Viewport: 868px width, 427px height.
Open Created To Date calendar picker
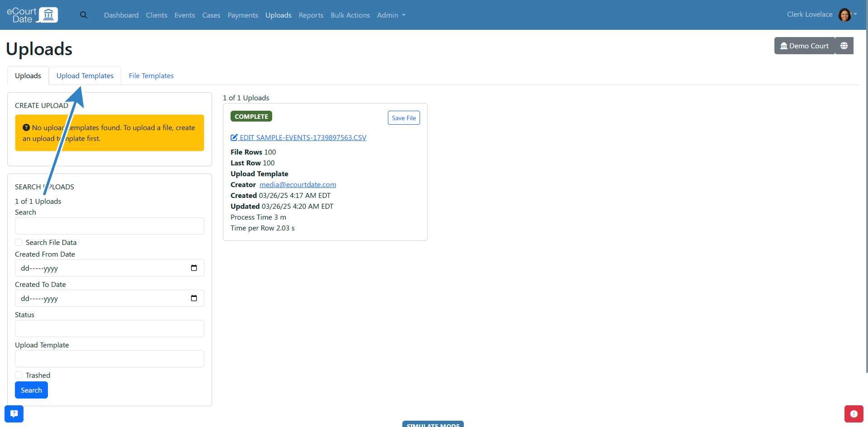click(x=194, y=298)
